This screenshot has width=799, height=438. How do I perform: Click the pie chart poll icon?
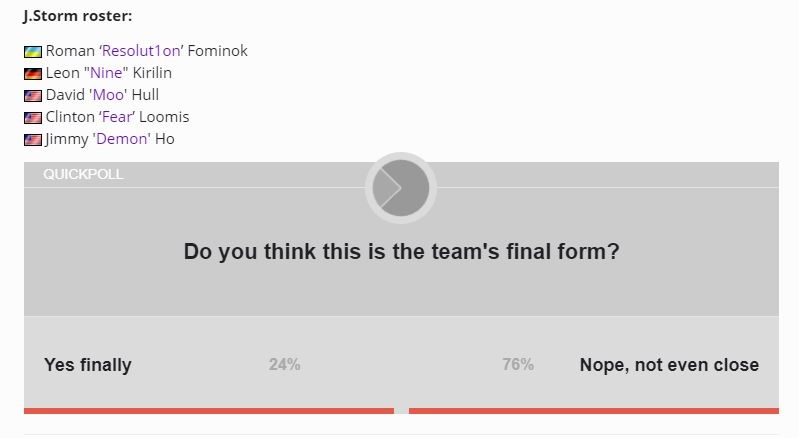point(401,188)
